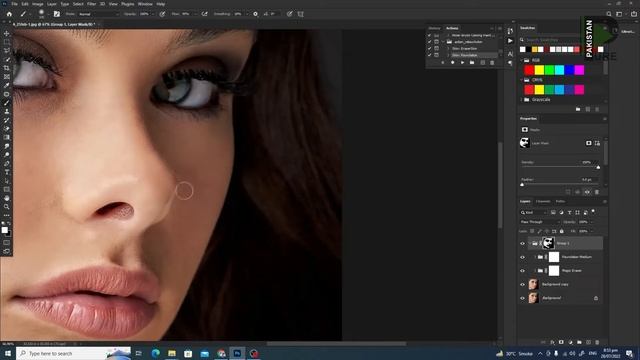Image resolution: width=640 pixels, height=360 pixels.
Task: Open the Pass Through blend mode dropdown
Action: pyautogui.click(x=540, y=222)
